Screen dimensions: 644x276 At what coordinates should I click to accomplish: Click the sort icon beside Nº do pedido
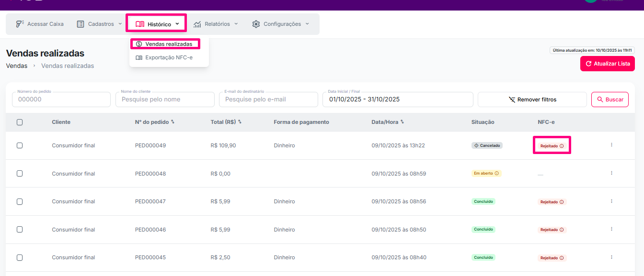click(x=172, y=122)
